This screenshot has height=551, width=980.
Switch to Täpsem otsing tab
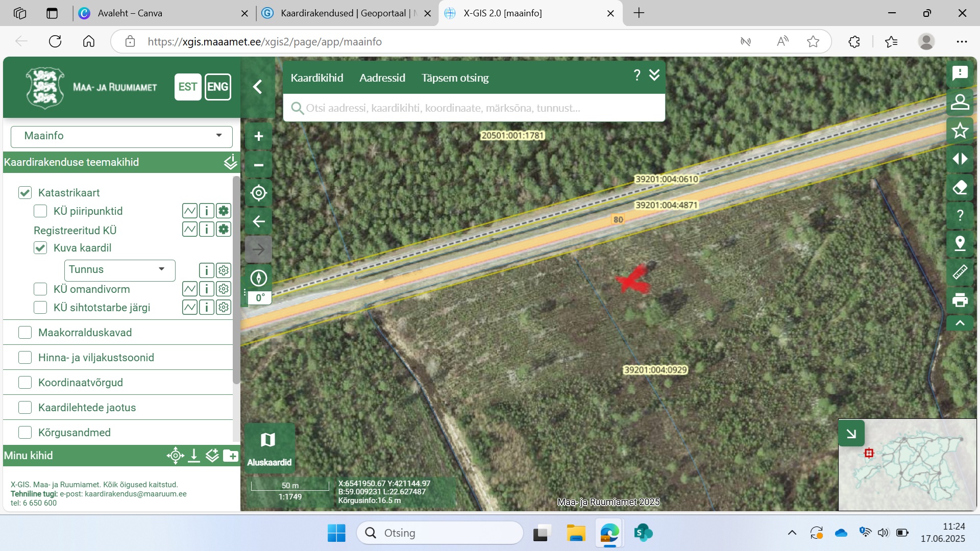tap(455, 78)
